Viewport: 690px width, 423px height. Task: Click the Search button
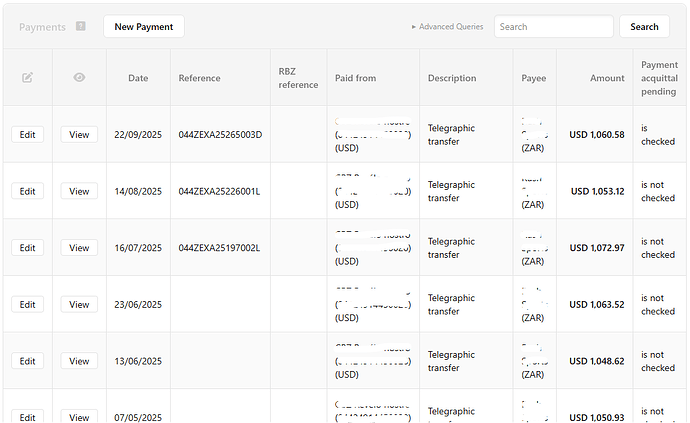pos(644,27)
